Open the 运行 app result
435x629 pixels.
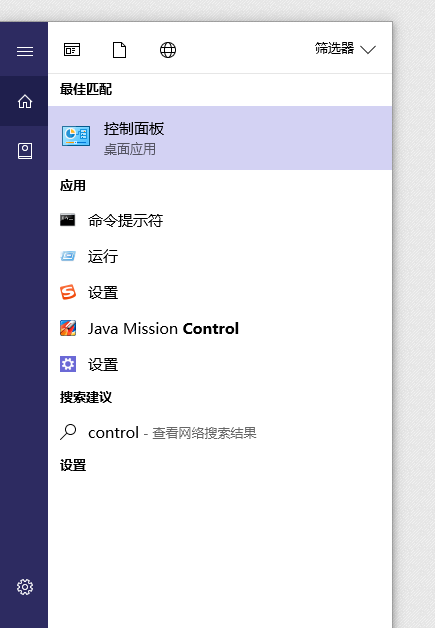tap(220, 256)
